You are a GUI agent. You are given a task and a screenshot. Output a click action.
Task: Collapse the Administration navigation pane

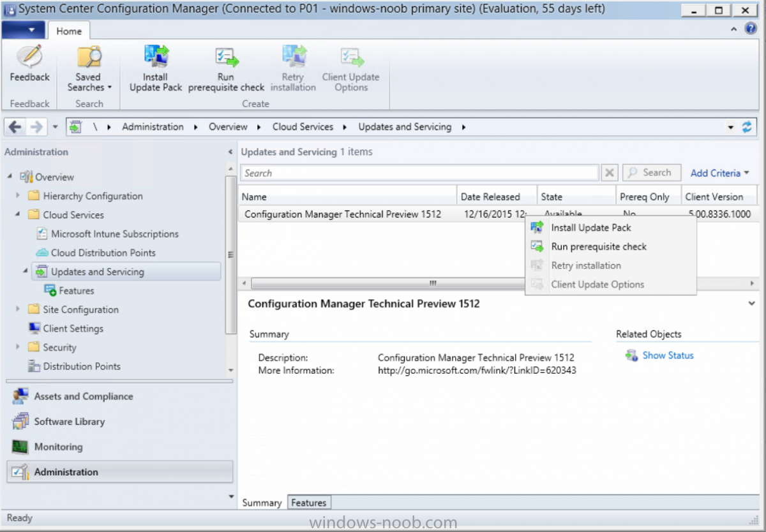point(230,152)
